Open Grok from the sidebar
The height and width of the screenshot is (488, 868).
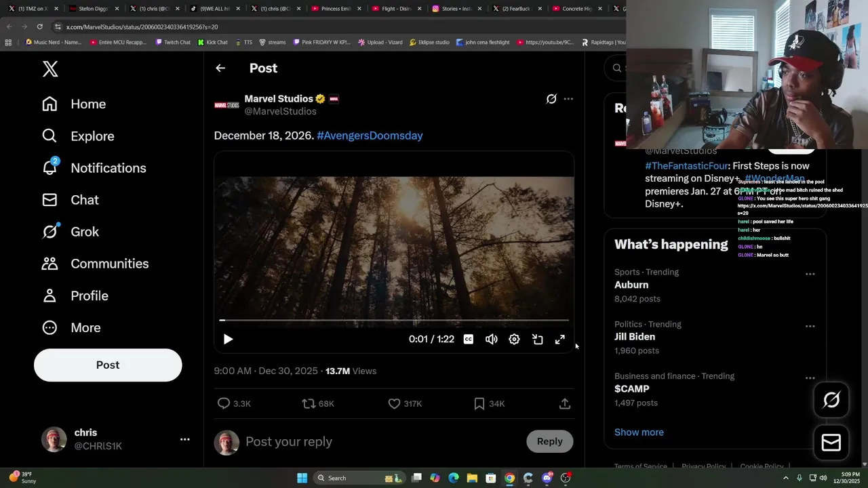70,231
